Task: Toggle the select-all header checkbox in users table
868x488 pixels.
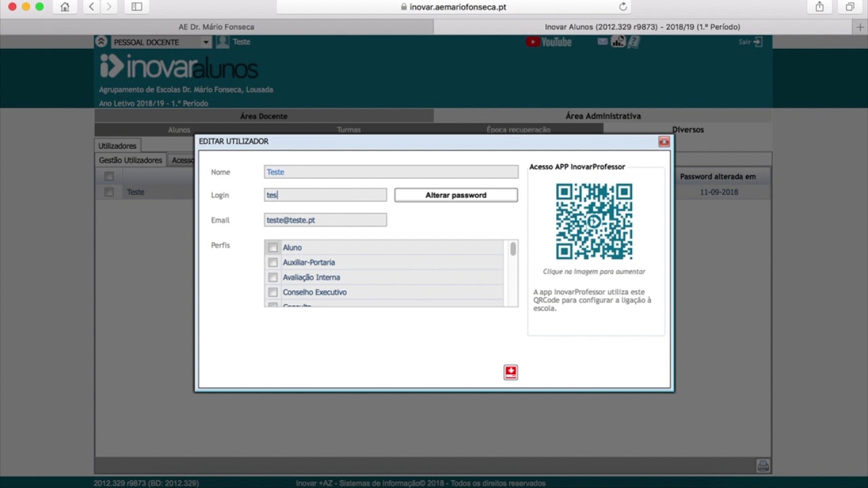Action: [108, 176]
